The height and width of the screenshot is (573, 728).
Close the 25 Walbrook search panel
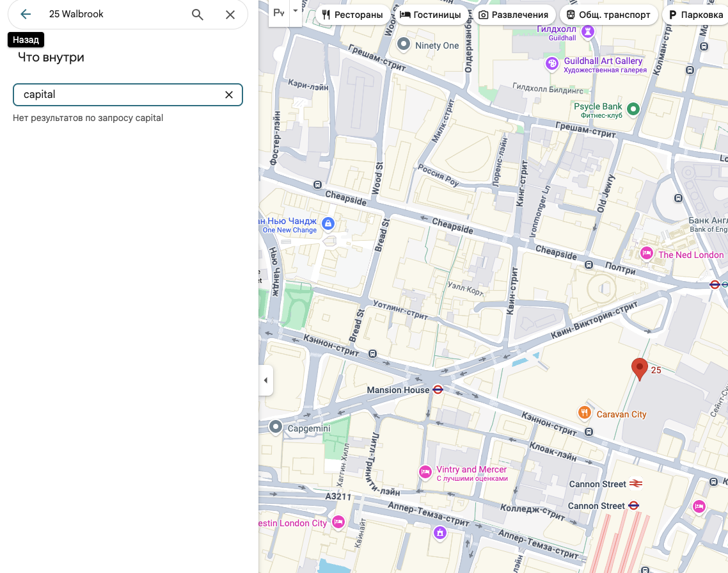(230, 14)
